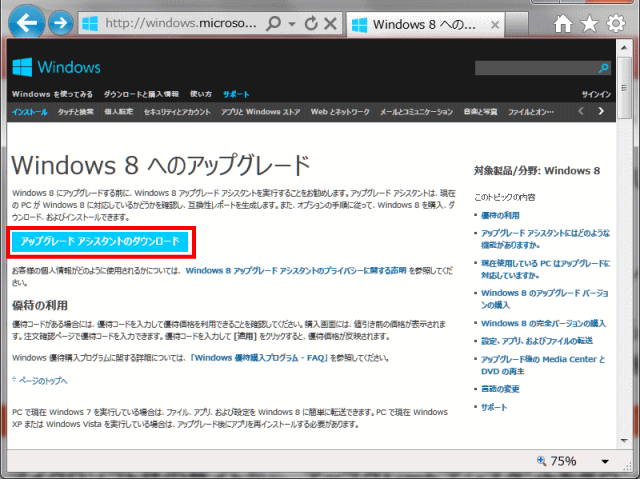Select 'セキュリティとアカウント' sub-navigation item
This screenshot has width=640, height=480.
tap(177, 112)
